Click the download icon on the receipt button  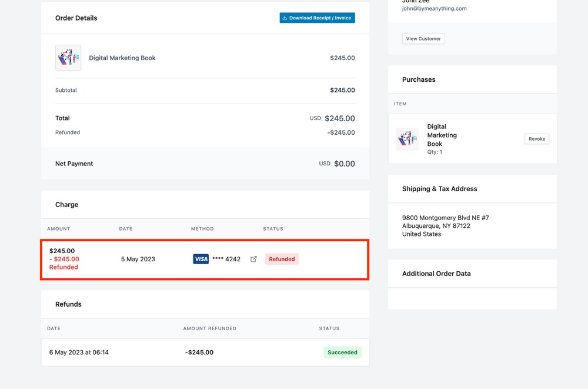(x=286, y=18)
